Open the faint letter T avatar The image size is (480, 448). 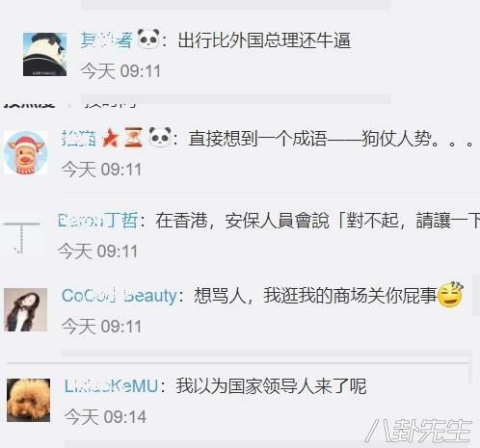(22, 237)
